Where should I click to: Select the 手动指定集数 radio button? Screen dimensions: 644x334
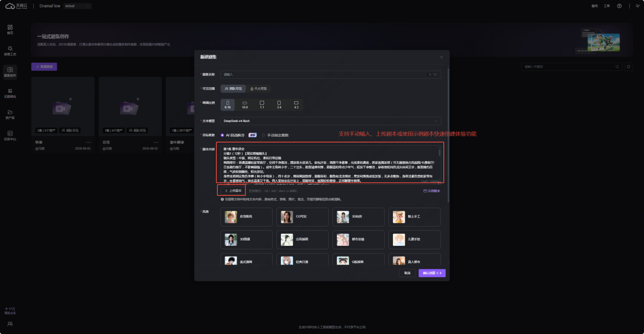(264, 135)
